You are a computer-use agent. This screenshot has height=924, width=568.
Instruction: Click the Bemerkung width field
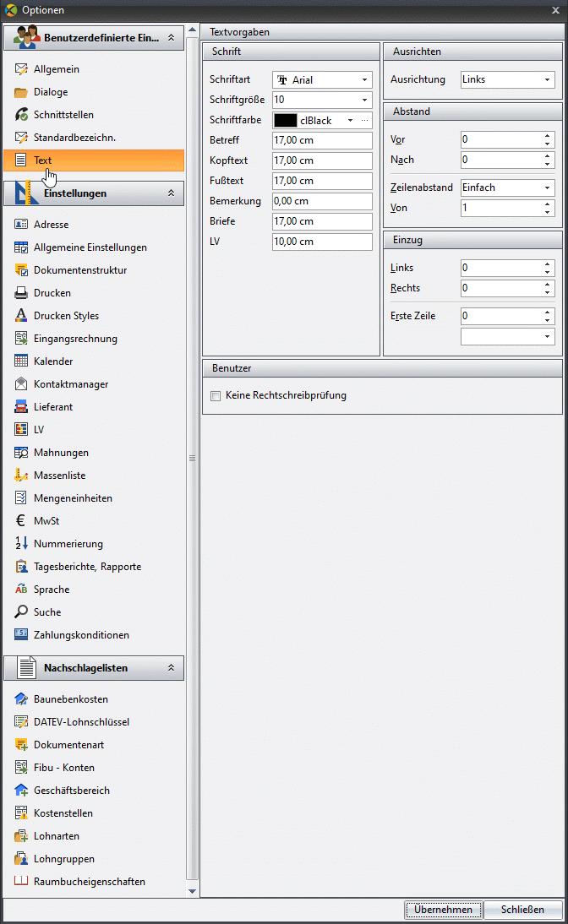pyautogui.click(x=322, y=201)
